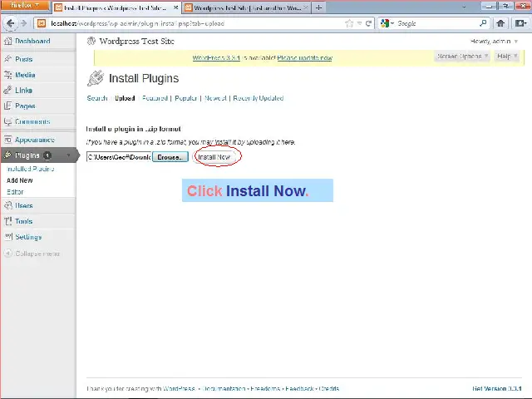This screenshot has height=399, width=532.
Task: Toggle the Plugins submenu arrow
Action: point(68,155)
